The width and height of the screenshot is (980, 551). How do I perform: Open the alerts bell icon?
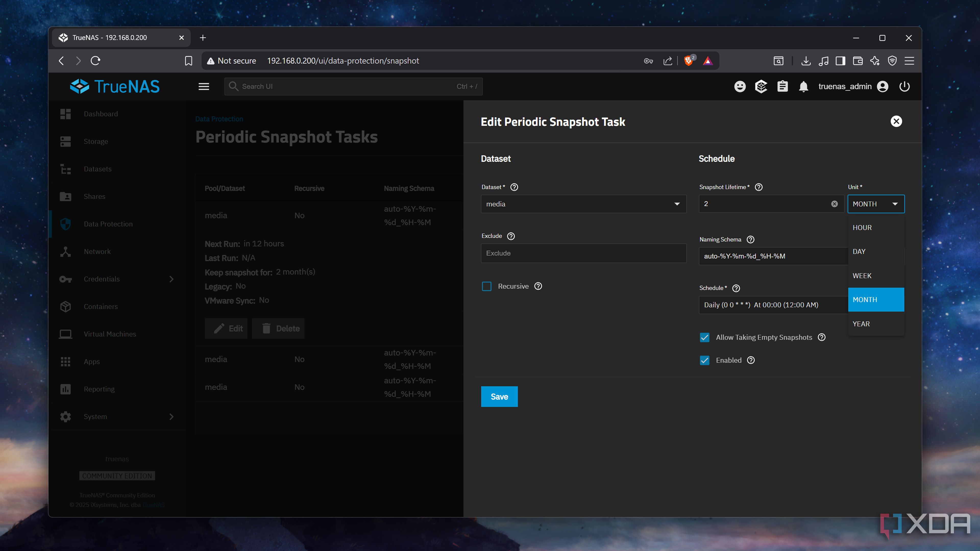coord(803,87)
